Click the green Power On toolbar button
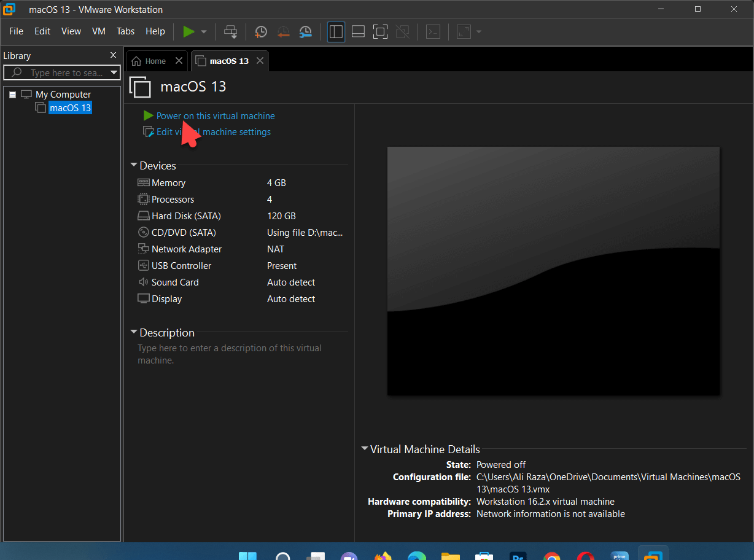The width and height of the screenshot is (754, 560). pyautogui.click(x=189, y=31)
